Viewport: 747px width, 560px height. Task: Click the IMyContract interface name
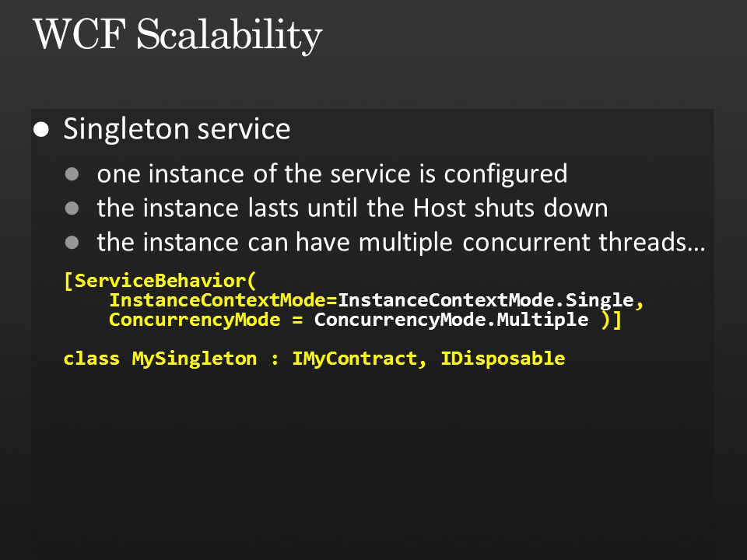[354, 359]
